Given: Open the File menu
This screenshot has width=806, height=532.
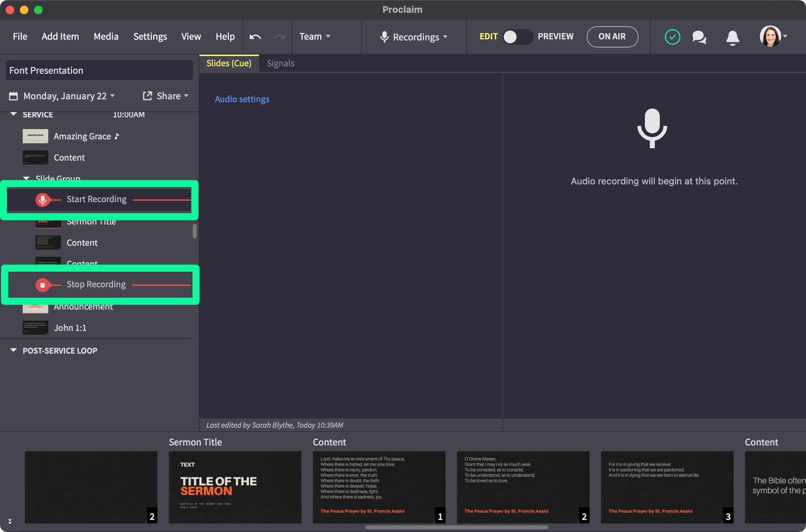Looking at the screenshot, I should [x=20, y=37].
